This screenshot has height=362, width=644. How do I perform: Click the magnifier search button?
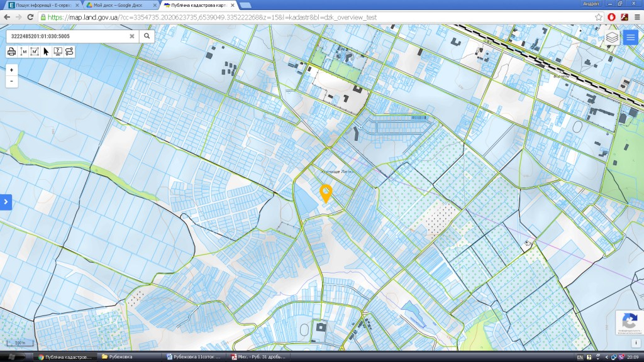click(x=146, y=36)
